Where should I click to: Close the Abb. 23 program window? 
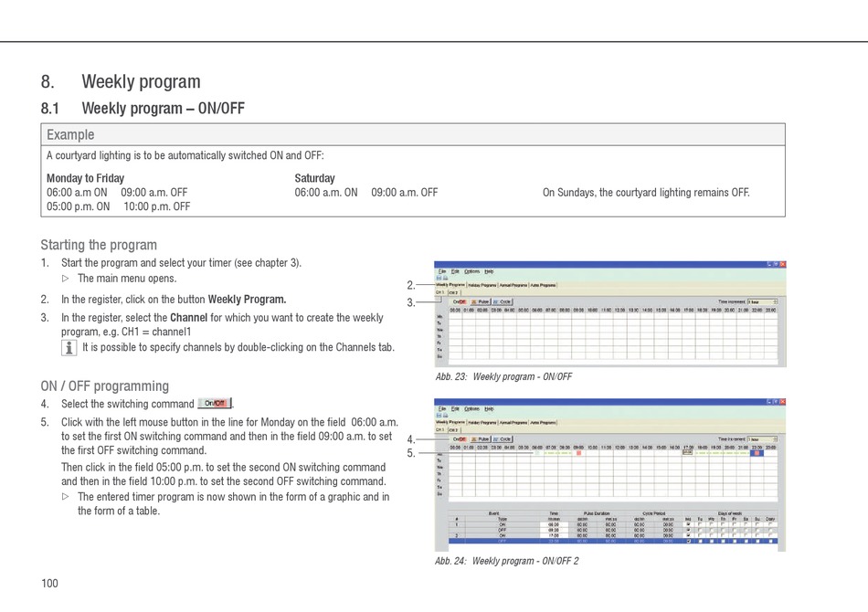tap(783, 264)
